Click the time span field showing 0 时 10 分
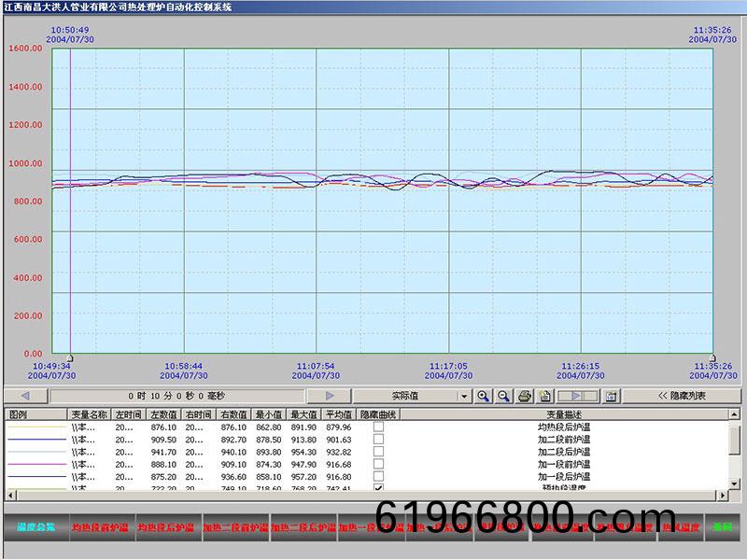 [x=176, y=396]
